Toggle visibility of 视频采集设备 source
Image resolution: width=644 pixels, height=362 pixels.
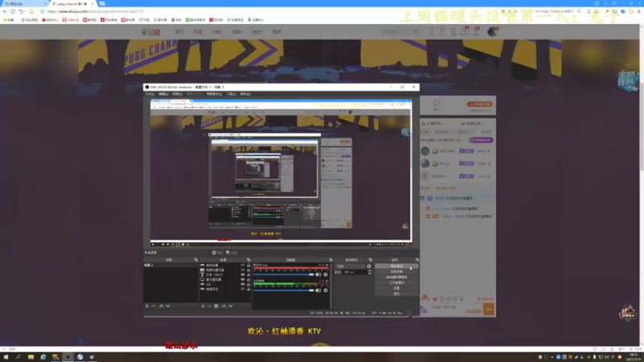(x=243, y=270)
